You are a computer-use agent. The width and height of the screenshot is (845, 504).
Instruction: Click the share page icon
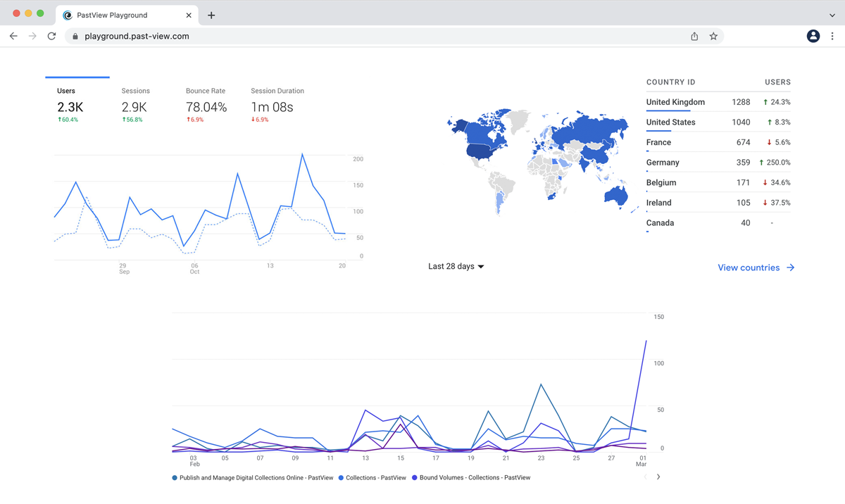pyautogui.click(x=694, y=36)
